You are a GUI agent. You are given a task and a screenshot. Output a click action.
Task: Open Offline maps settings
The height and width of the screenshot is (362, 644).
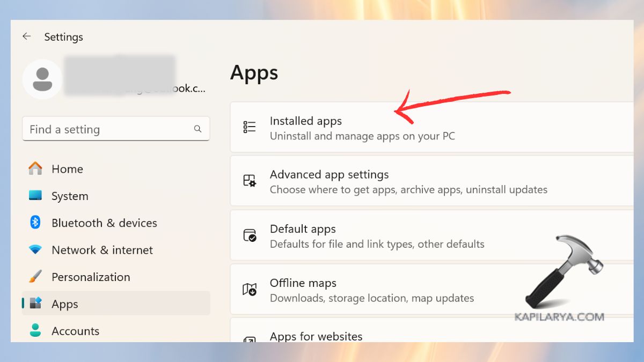[x=431, y=289]
